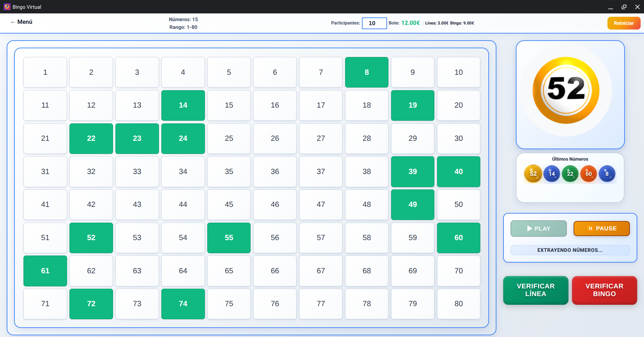
Task: Click the blue 14 ball in recent numbers
Action: pos(551,174)
